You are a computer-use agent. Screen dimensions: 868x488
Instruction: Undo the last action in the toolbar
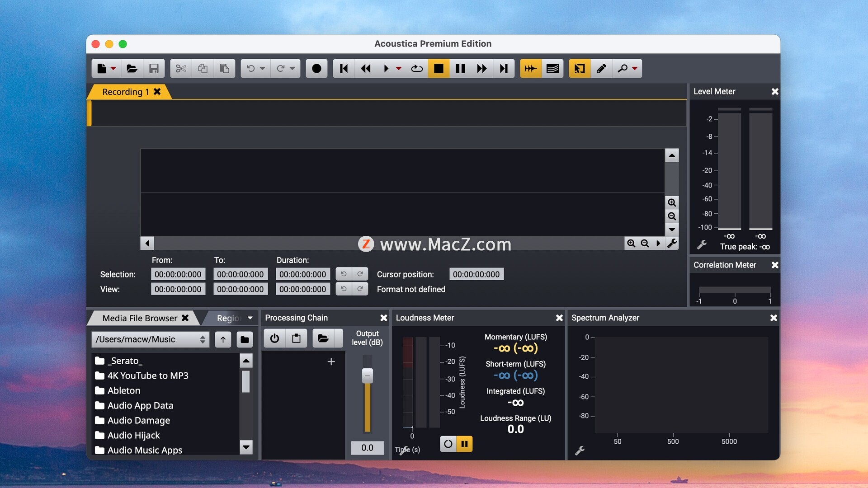coord(250,69)
